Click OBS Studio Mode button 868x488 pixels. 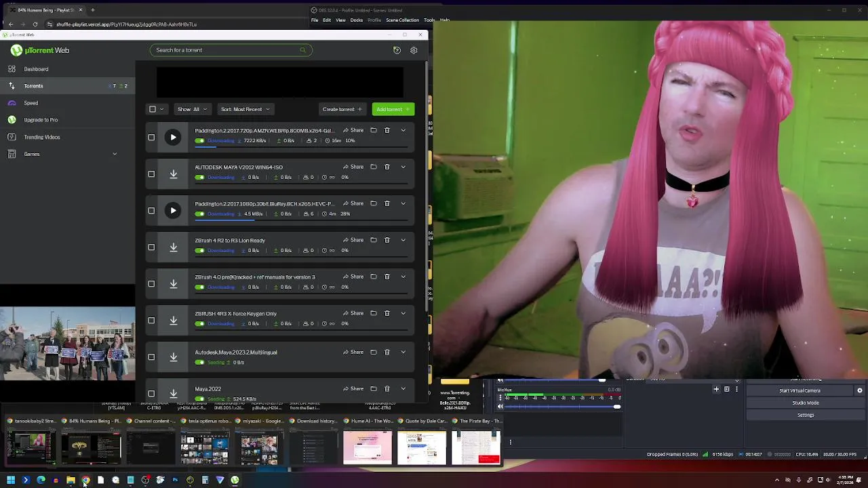pos(806,403)
